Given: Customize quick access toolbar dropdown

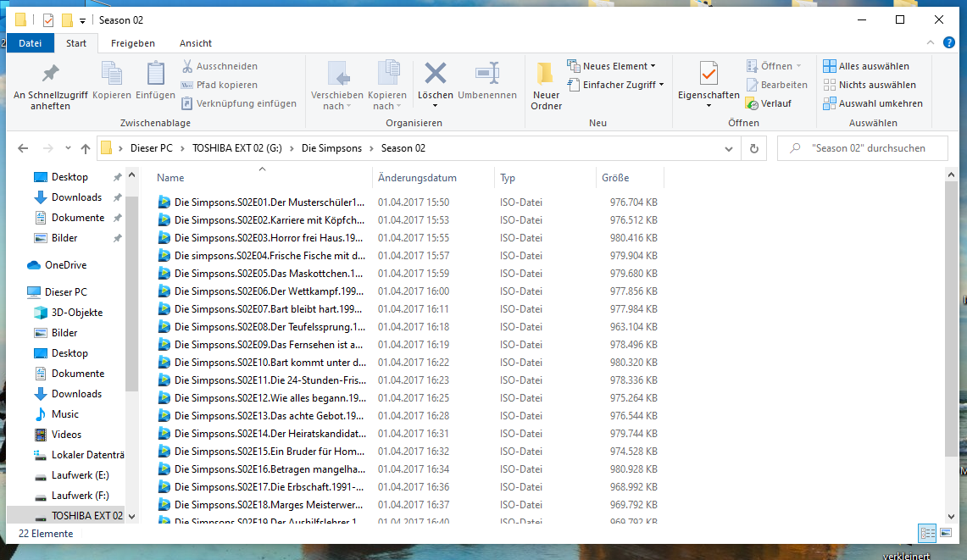Looking at the screenshot, I should pyautogui.click(x=83, y=21).
